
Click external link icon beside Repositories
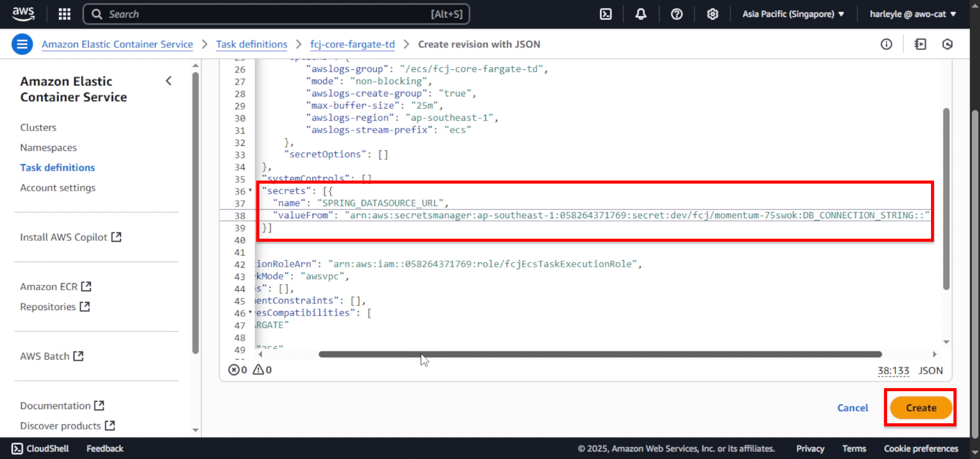(85, 307)
